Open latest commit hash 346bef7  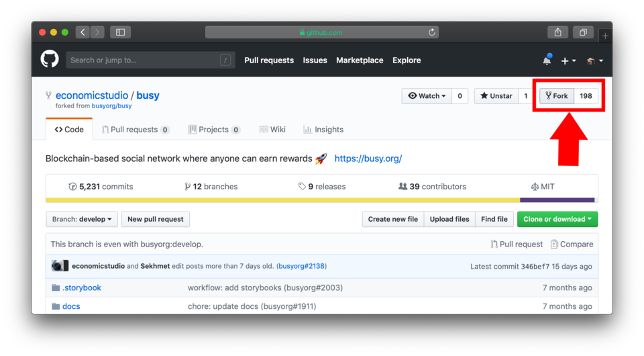[x=535, y=267]
